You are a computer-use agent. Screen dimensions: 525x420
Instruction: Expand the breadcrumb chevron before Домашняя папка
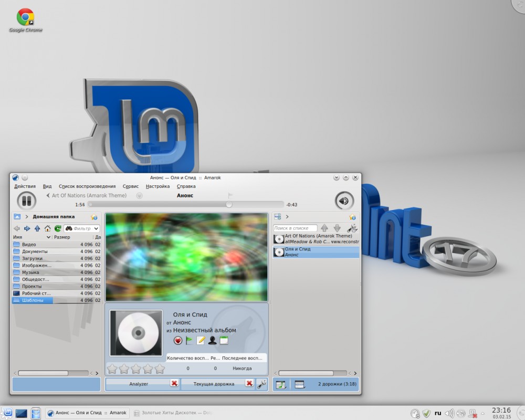[x=26, y=217]
